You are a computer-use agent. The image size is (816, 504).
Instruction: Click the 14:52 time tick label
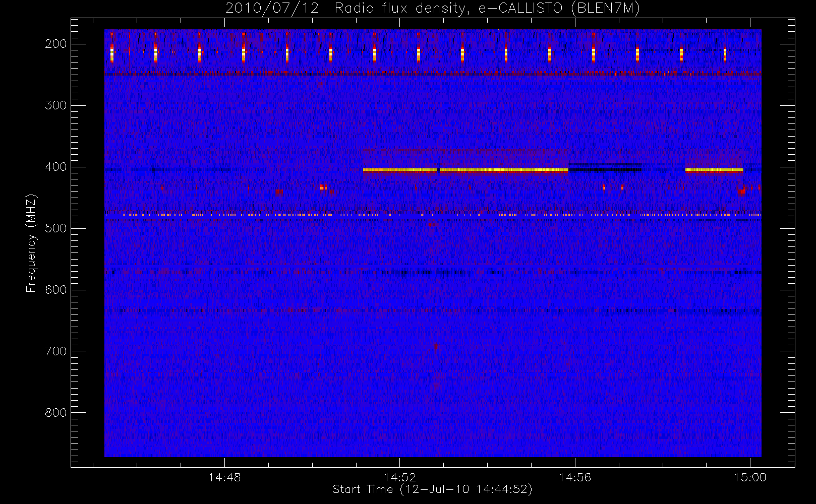(400, 477)
